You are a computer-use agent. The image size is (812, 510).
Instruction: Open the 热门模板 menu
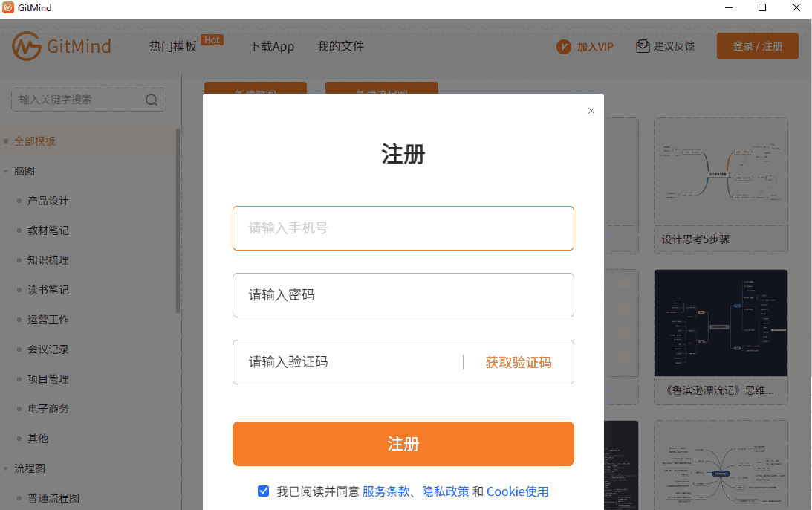[173, 46]
